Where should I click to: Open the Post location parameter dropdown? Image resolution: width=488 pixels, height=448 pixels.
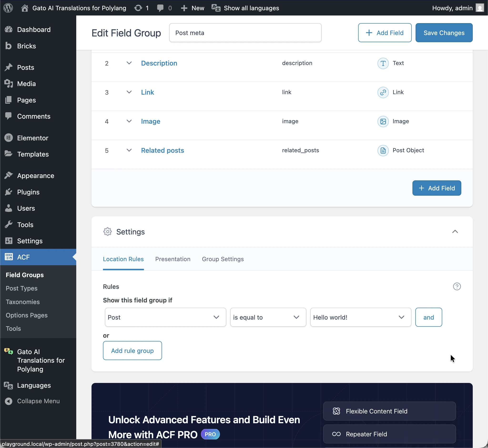[x=165, y=317]
